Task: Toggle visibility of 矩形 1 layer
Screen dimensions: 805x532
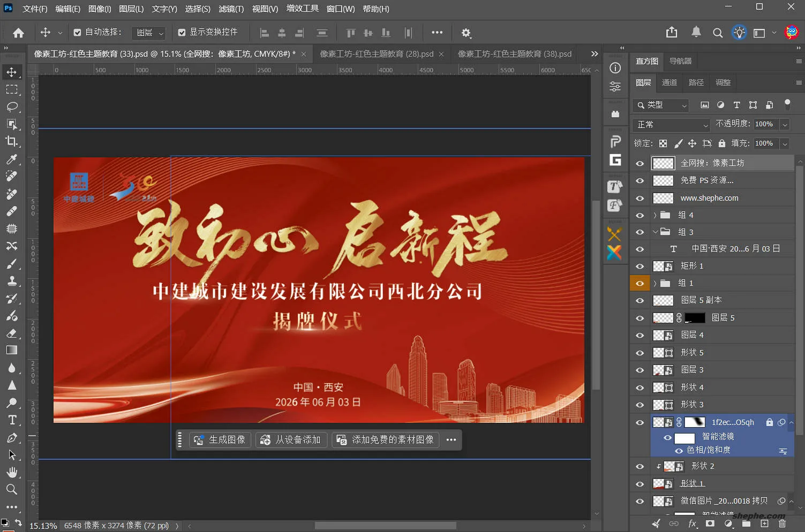Action: (640, 266)
